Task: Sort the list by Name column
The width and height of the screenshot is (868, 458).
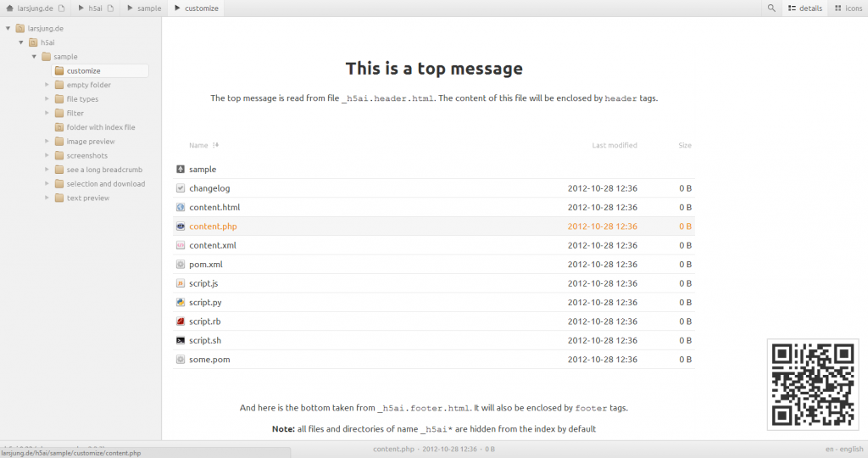Action: point(199,146)
